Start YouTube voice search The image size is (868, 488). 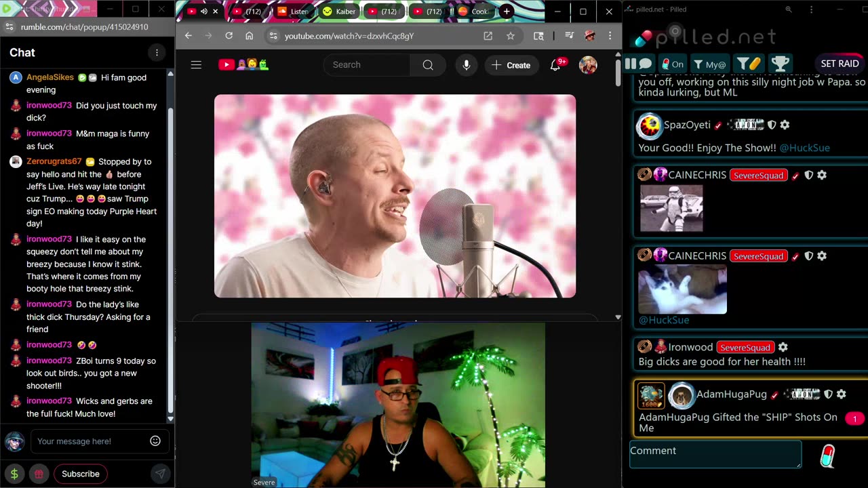click(x=466, y=65)
